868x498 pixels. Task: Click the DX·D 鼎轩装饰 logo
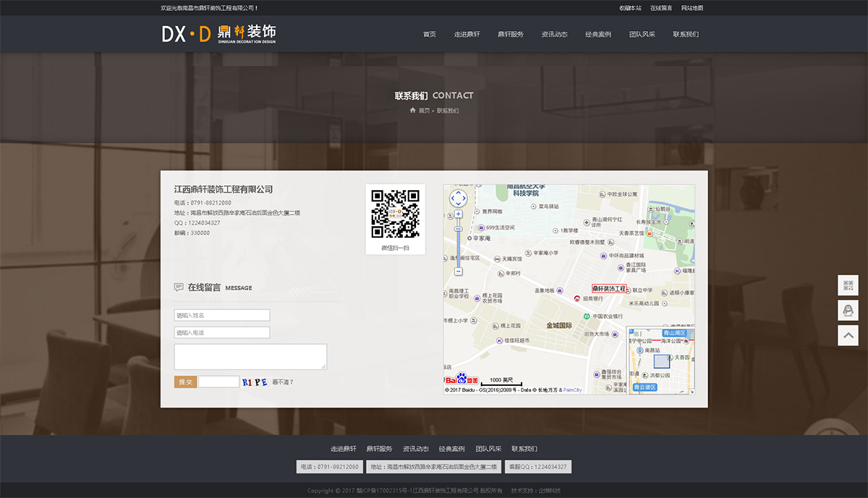(218, 33)
